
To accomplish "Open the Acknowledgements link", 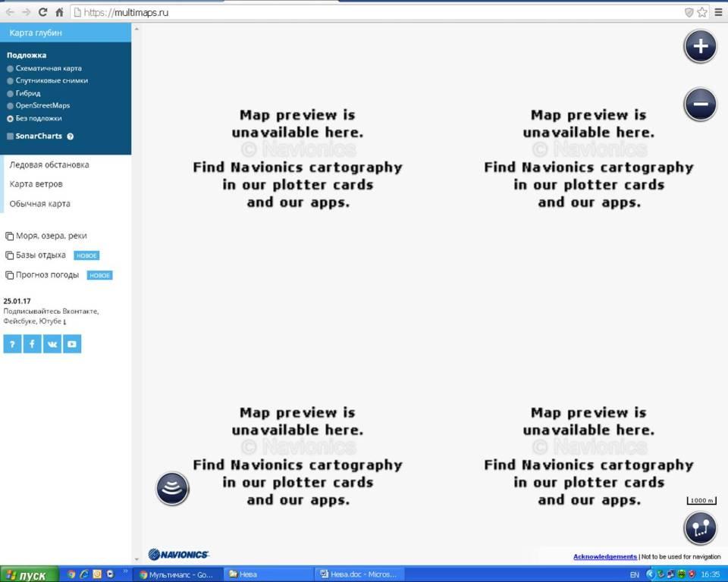I will [604, 556].
